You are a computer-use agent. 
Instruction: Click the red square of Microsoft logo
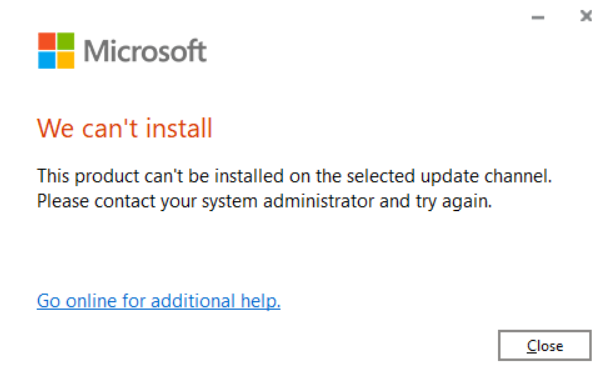click(47, 41)
